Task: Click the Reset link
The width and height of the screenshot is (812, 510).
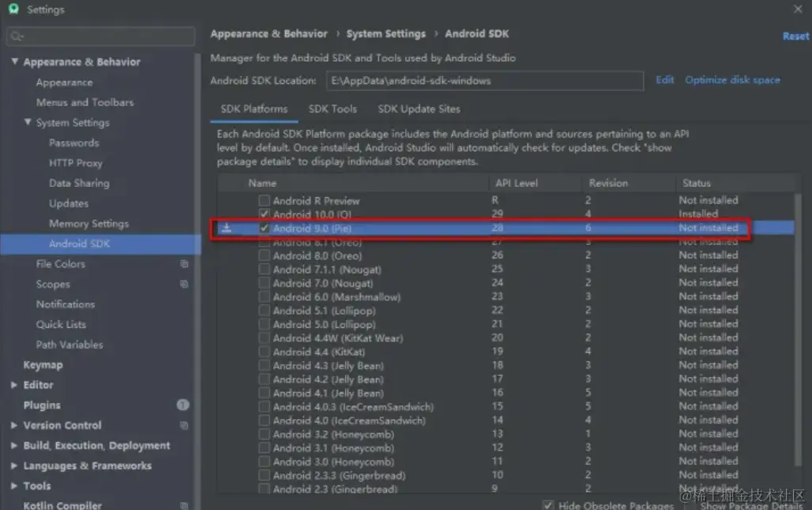Action: coord(795,36)
